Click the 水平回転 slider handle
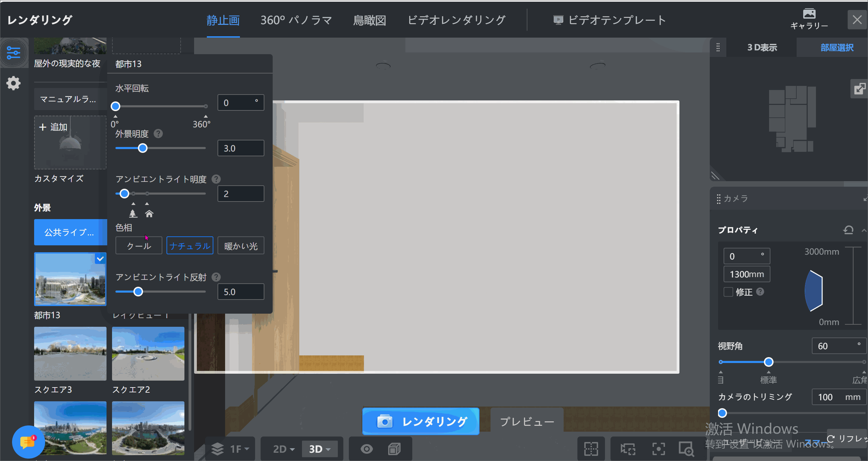 point(115,106)
